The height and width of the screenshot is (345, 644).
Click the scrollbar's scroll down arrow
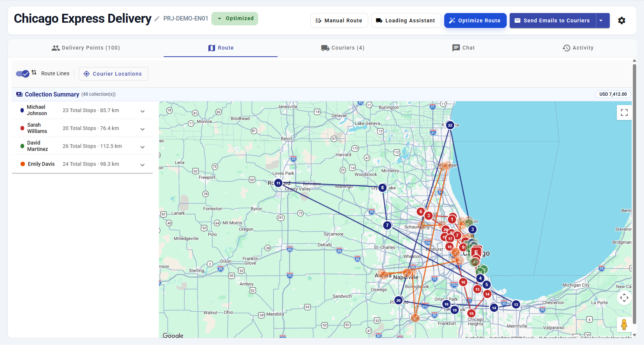click(x=634, y=335)
